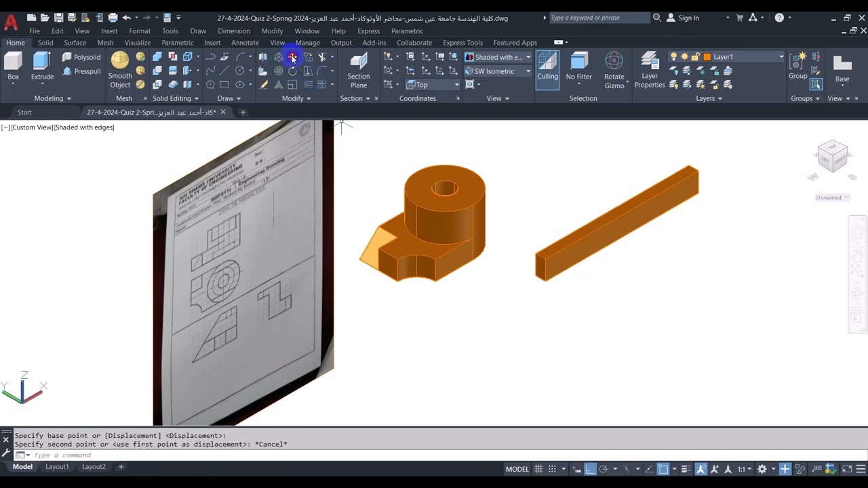Open the Shaded with edges visual style dropdown
Image resolution: width=868 pixels, height=488 pixels.
point(498,58)
